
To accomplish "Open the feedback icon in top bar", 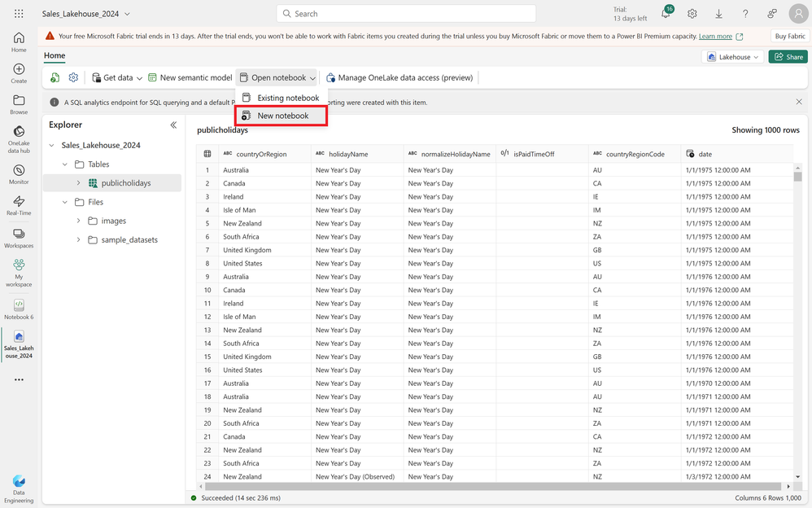I will coord(772,14).
